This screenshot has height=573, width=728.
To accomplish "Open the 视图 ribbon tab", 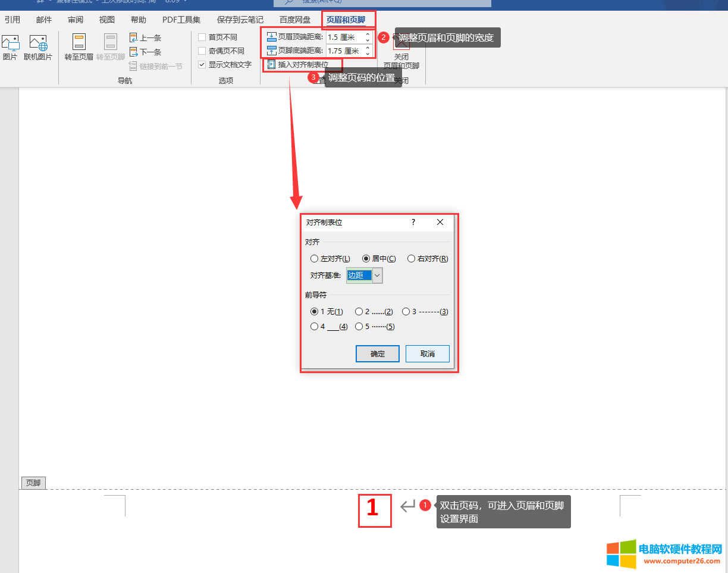I will [107, 20].
